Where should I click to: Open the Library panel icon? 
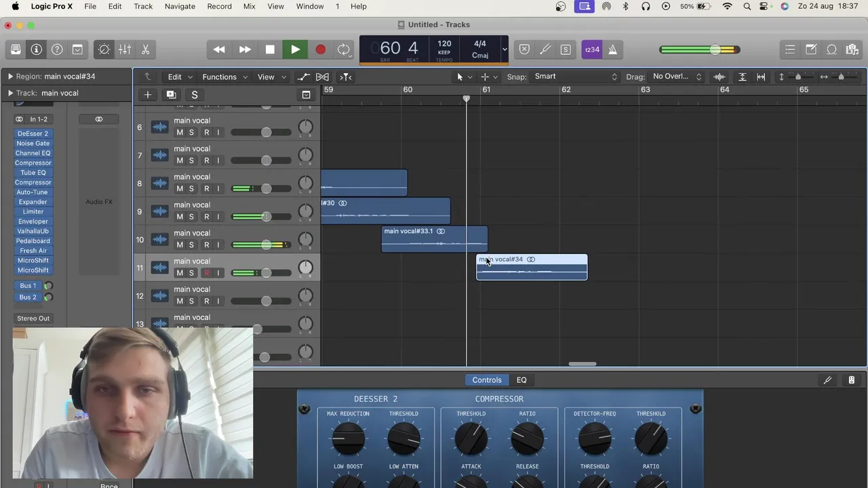click(16, 49)
